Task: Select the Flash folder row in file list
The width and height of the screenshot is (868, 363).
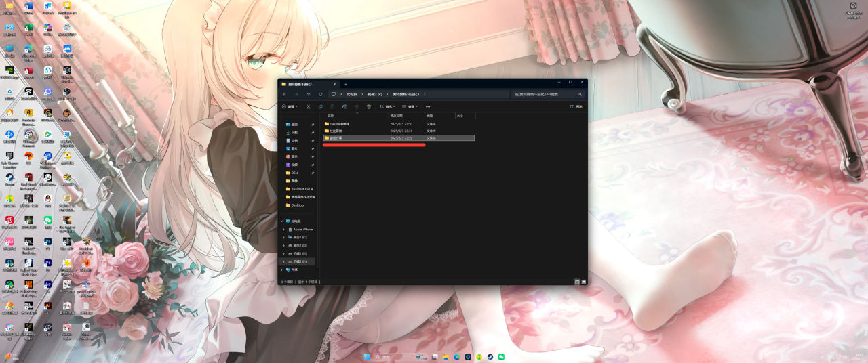Action: tap(399, 124)
